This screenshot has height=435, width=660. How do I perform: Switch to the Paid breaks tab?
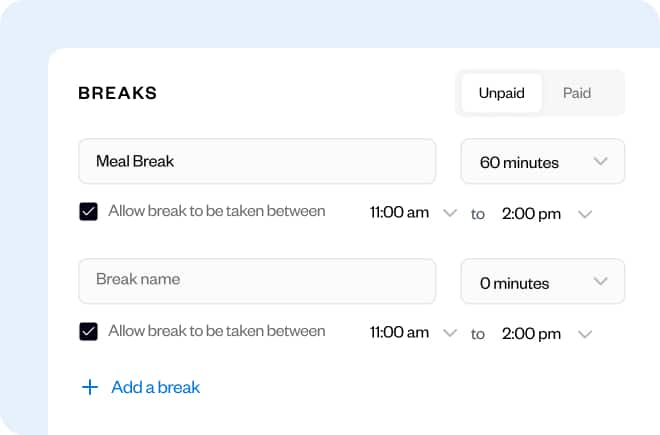pos(577,93)
